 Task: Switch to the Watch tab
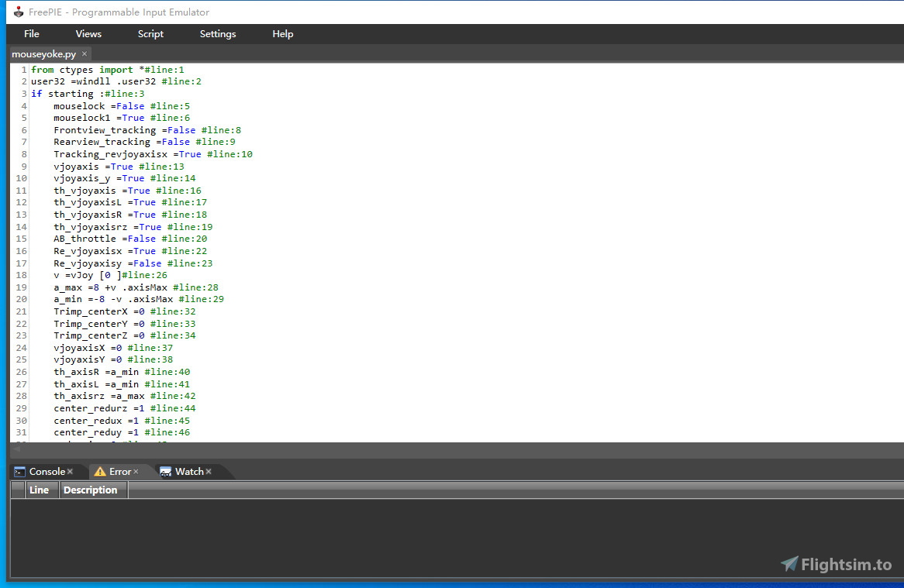pos(188,471)
